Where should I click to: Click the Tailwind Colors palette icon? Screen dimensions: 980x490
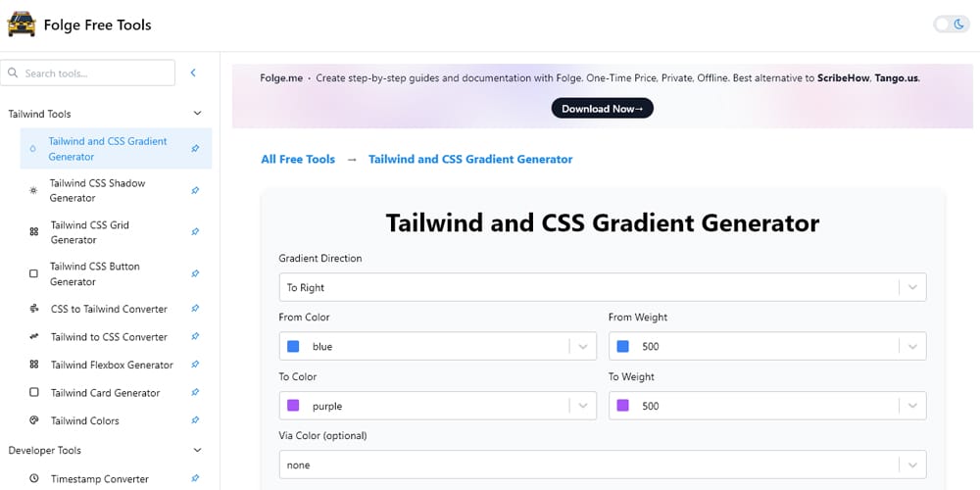(x=34, y=420)
